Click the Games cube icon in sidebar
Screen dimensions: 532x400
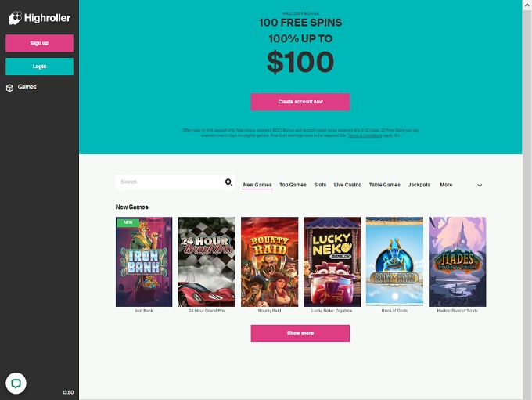(x=10, y=88)
